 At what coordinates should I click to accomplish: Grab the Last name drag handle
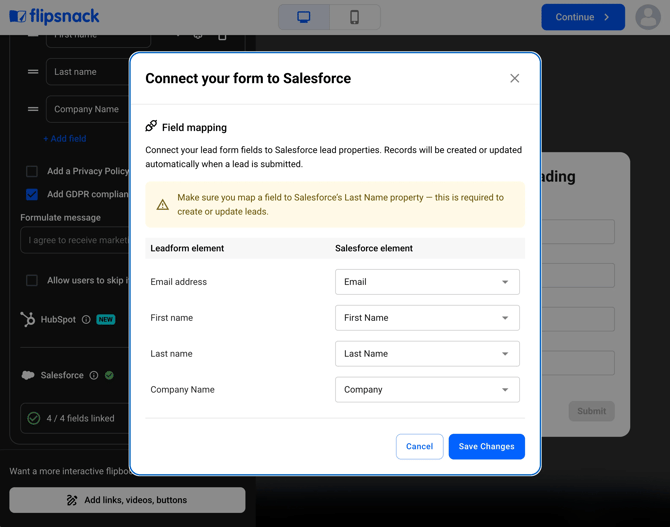pos(33,72)
